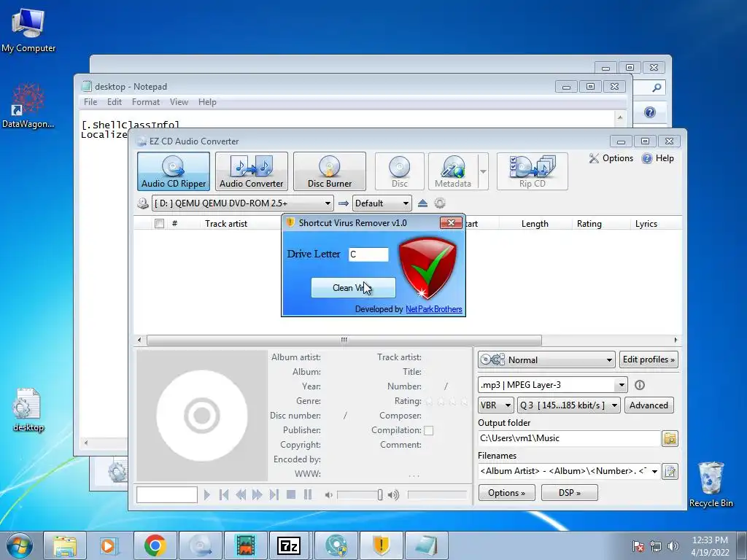
Task: Open Chrome from the taskbar
Action: coord(155,545)
